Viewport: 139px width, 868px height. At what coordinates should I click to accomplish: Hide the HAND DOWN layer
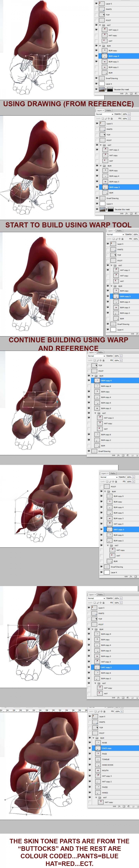tap(90, 765)
